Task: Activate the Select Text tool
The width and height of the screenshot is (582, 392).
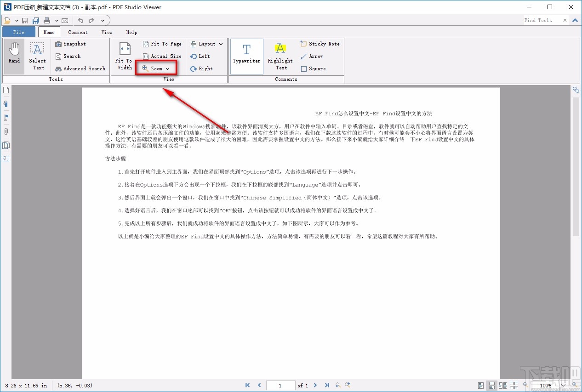Action: click(37, 57)
